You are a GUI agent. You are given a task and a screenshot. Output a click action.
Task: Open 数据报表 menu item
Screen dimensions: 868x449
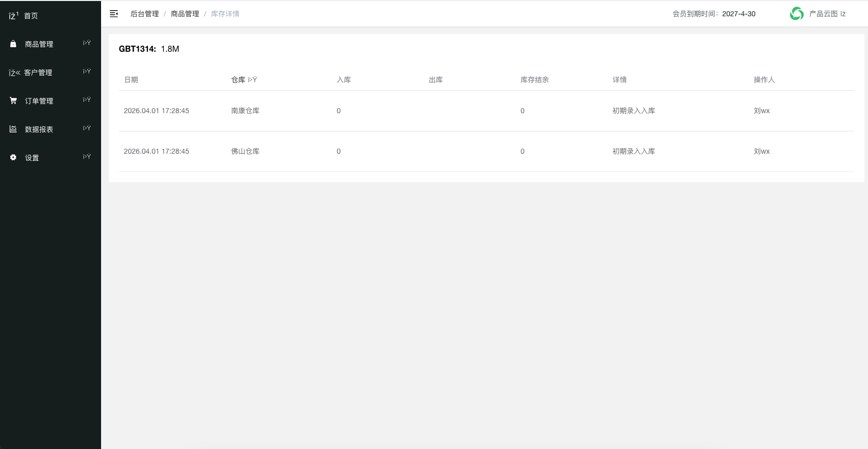point(39,129)
